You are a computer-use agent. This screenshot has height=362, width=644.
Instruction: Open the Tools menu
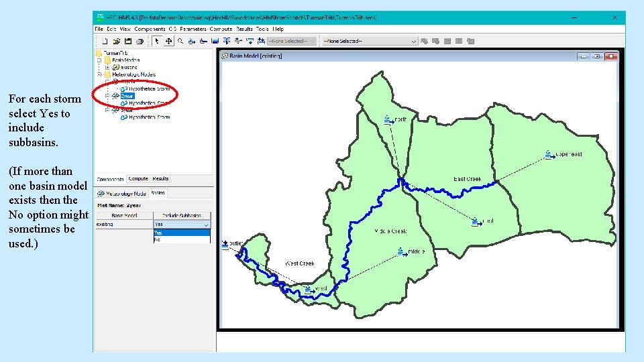point(262,29)
